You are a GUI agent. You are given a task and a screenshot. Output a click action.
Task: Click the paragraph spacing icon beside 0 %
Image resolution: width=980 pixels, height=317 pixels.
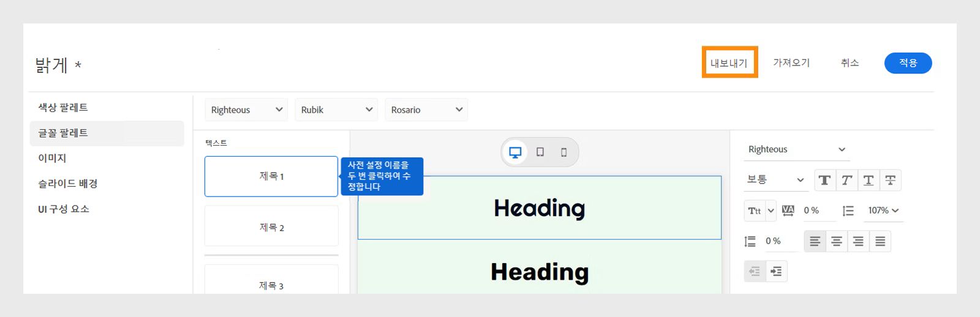pyautogui.click(x=750, y=241)
